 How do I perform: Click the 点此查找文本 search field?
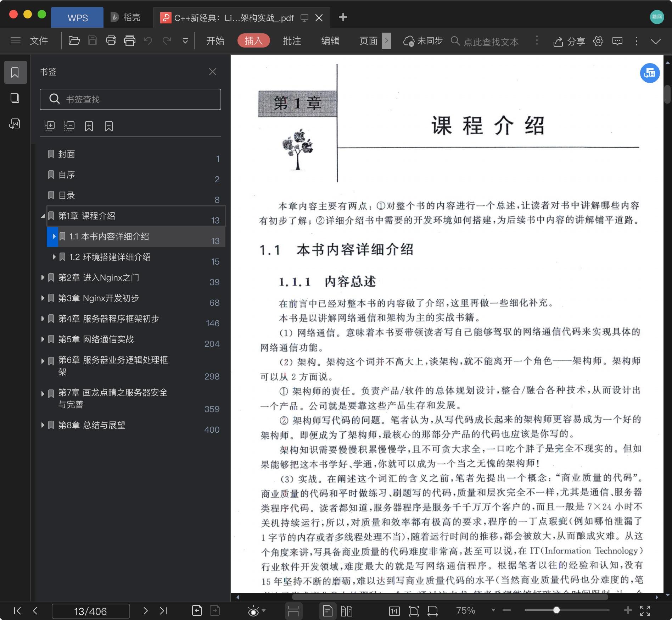pyautogui.click(x=491, y=42)
